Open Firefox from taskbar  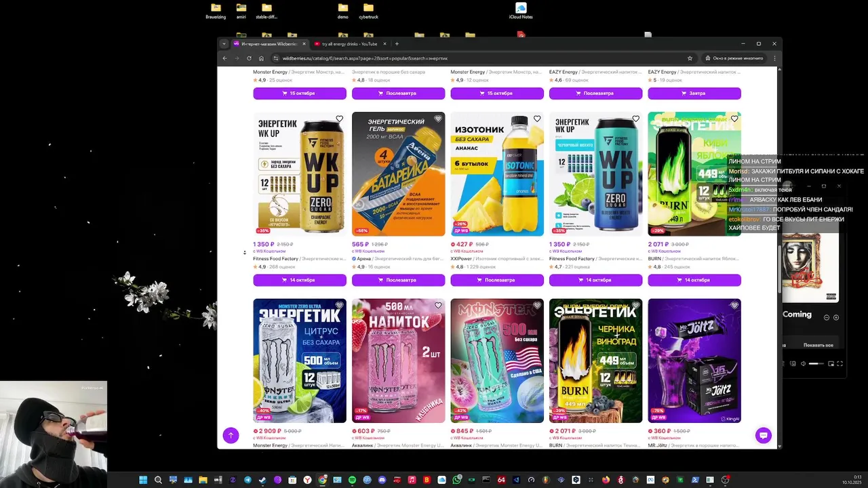pos(606,480)
